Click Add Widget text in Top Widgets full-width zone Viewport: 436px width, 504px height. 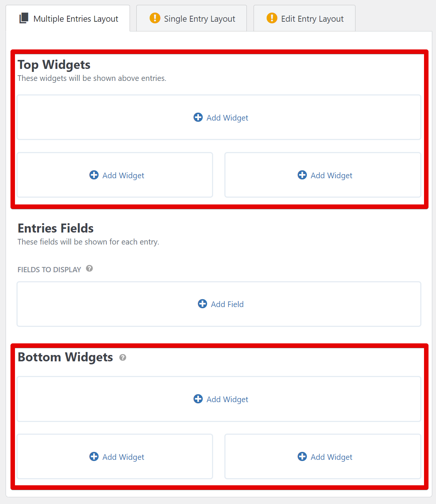tap(227, 118)
